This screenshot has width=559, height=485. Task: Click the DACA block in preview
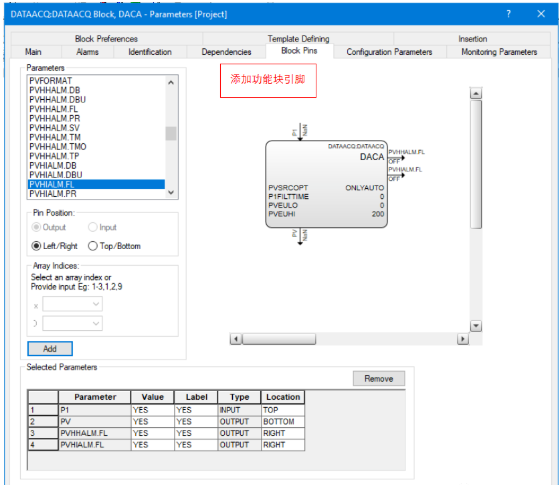point(326,184)
